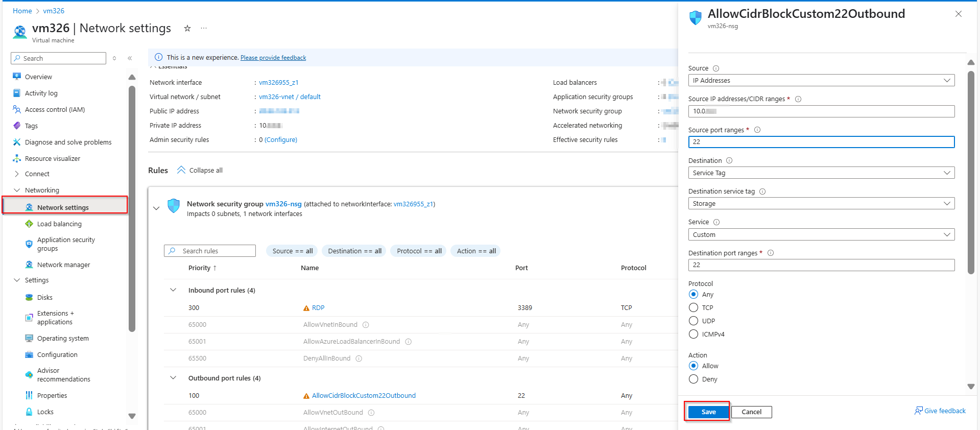Open the Destination dropdown showing Service Tag
Image resolution: width=980 pixels, height=430 pixels.
(x=821, y=173)
